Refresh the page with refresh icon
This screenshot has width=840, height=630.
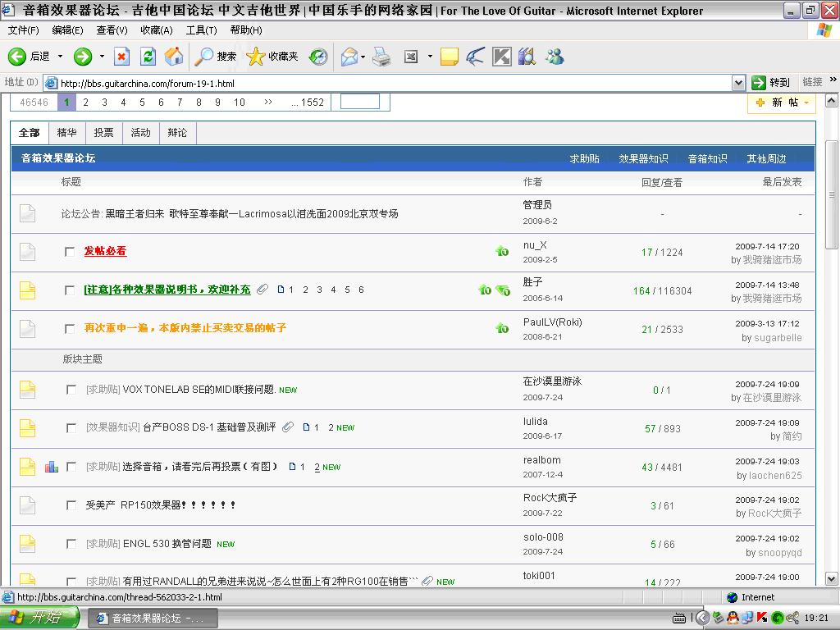coord(148,57)
